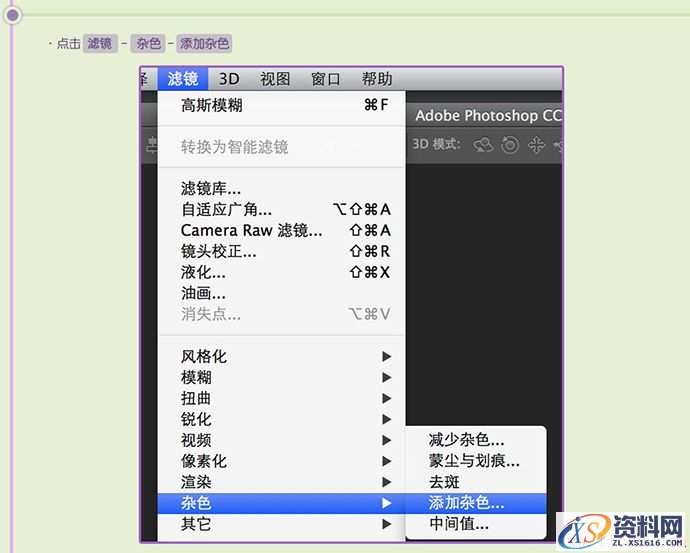Image resolution: width=690 pixels, height=553 pixels.
Task: Apply the last filter 高斯模糊
Action: tap(282, 105)
